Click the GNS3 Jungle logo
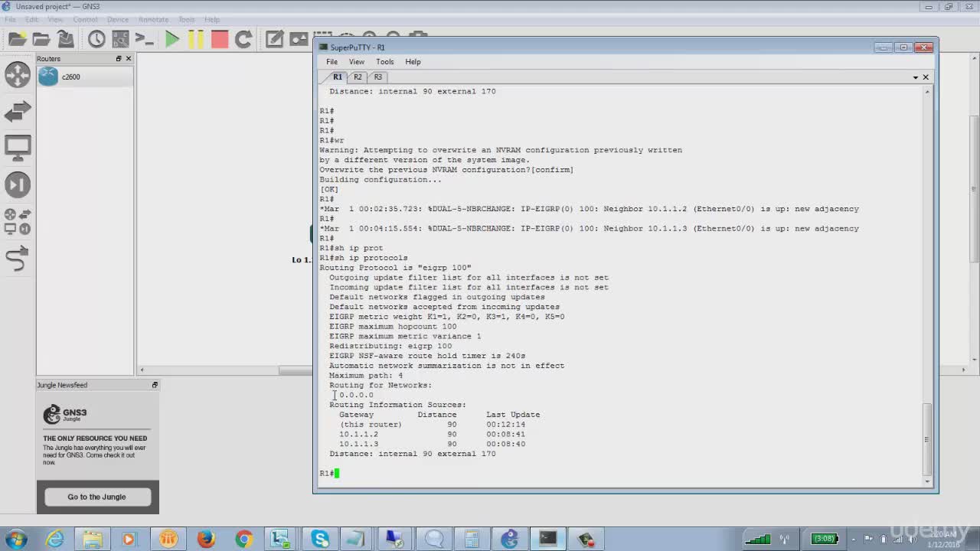The image size is (980, 551). tap(66, 415)
